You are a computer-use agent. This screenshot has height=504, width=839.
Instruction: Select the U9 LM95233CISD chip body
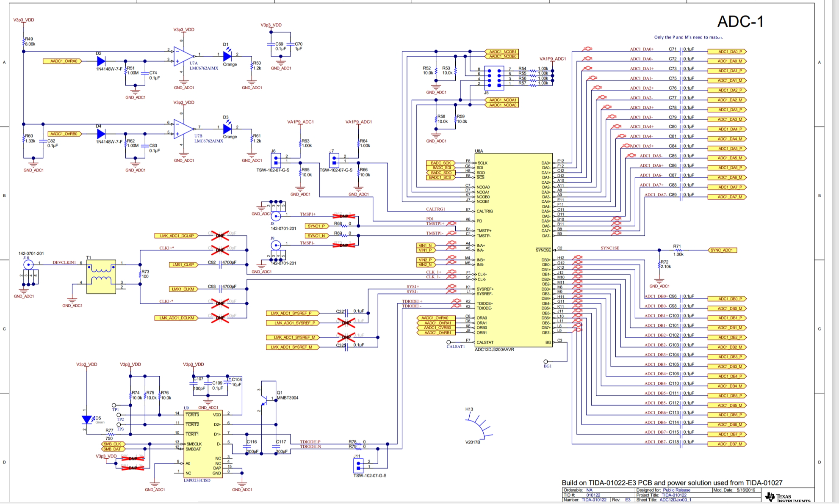pyautogui.click(x=204, y=444)
